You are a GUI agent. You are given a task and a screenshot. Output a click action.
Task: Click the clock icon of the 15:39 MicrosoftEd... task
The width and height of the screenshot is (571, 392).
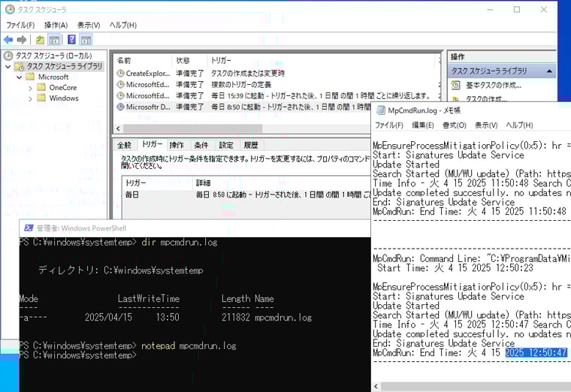click(120, 95)
